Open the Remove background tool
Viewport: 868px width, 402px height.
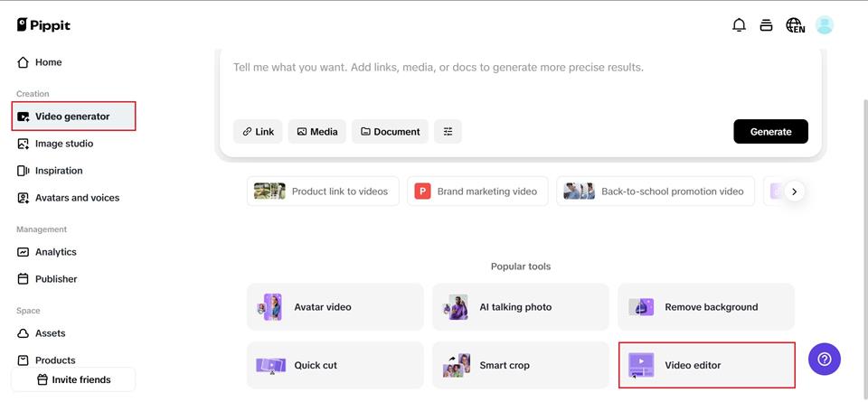click(x=706, y=307)
